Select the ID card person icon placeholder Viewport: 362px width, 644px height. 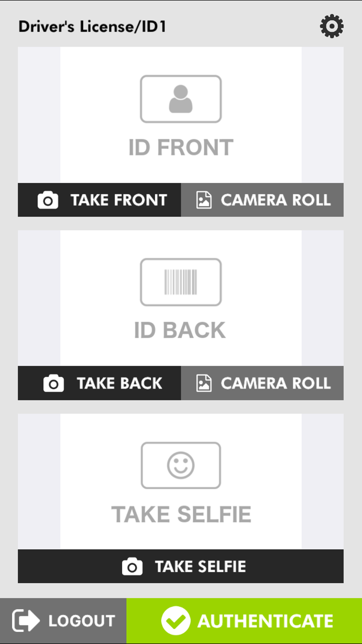[x=181, y=99]
